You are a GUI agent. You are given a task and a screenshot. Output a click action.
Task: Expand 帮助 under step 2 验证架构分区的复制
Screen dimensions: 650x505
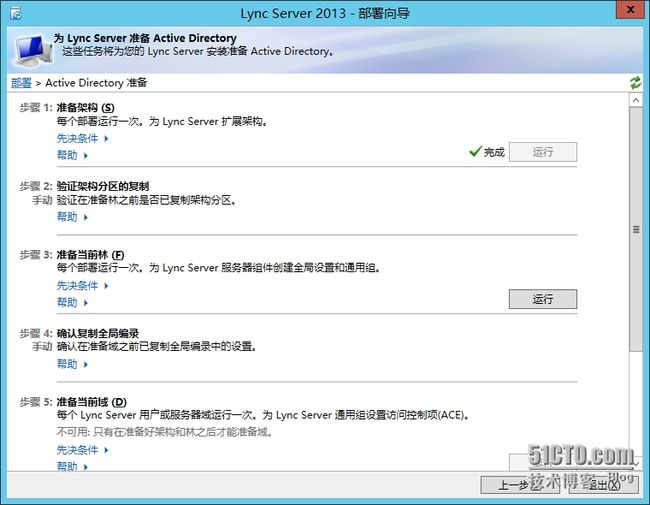[x=72, y=217]
